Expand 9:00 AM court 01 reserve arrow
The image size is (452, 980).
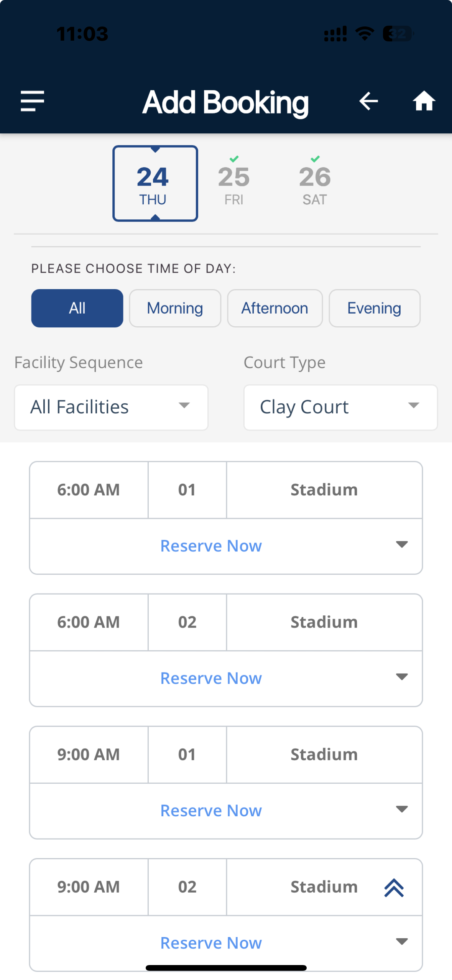point(401,809)
